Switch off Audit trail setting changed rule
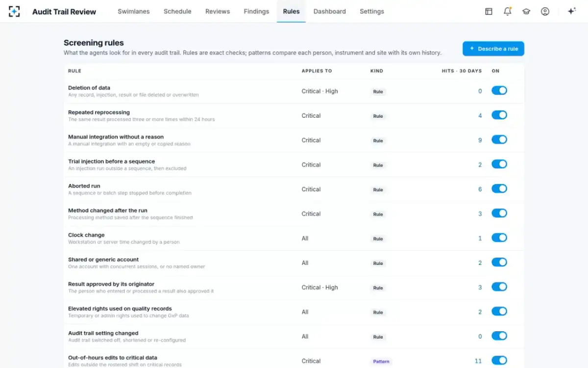This screenshot has height=368, width=588. (499, 336)
